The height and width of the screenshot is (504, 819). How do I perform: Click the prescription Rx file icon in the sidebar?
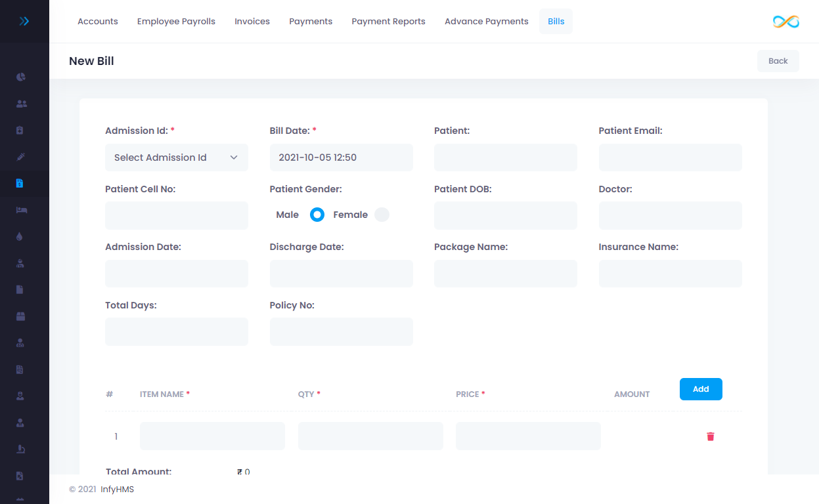(x=20, y=476)
